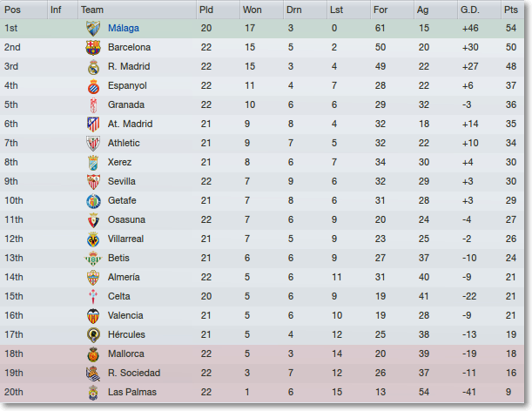Click the Inf column header
The image size is (532, 411).
coord(56,10)
